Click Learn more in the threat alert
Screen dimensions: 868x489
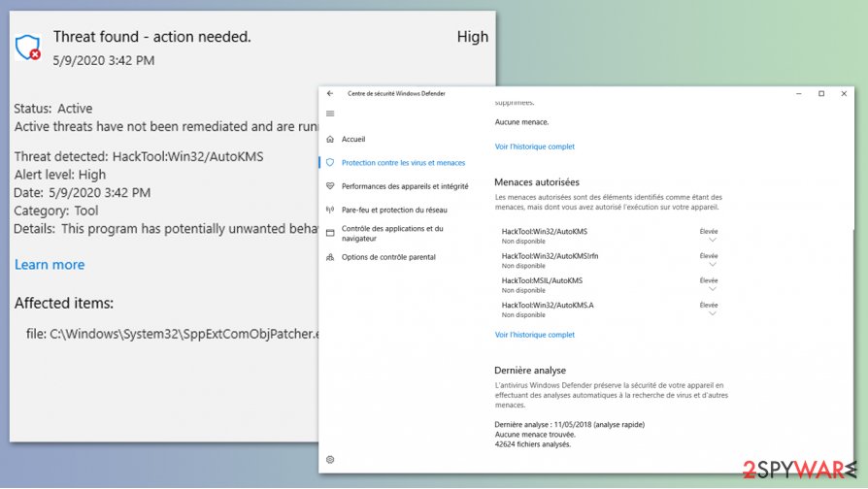pos(50,265)
